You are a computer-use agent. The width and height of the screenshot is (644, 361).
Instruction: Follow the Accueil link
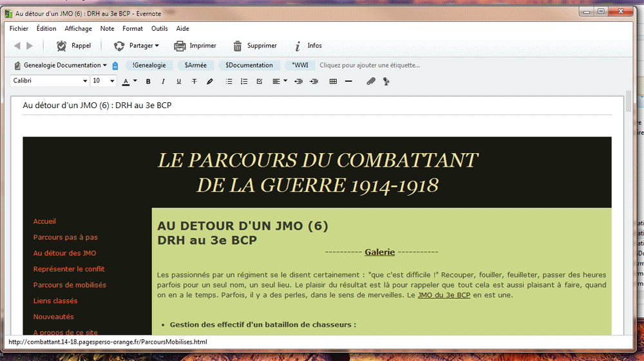[x=44, y=221]
